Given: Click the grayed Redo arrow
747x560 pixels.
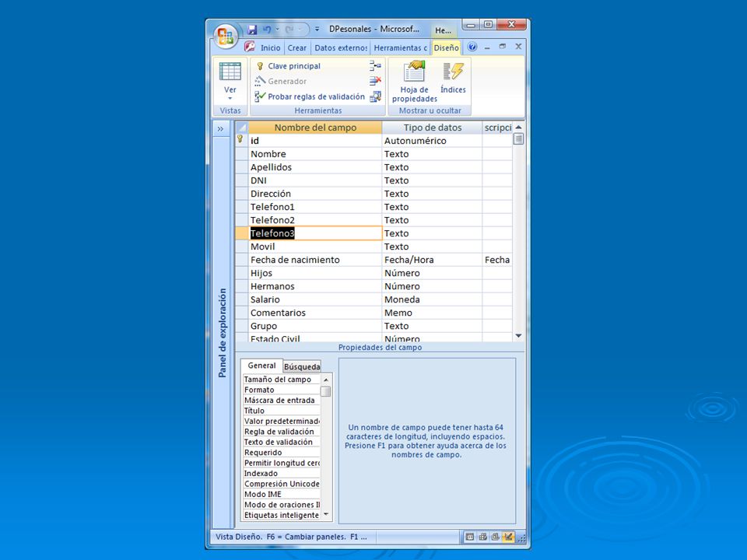Looking at the screenshot, I should click(x=289, y=30).
